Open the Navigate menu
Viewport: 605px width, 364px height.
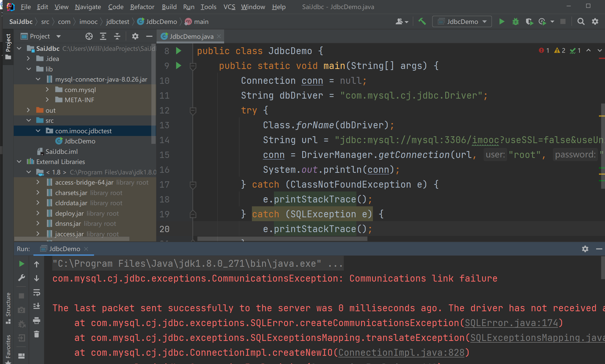(88, 7)
